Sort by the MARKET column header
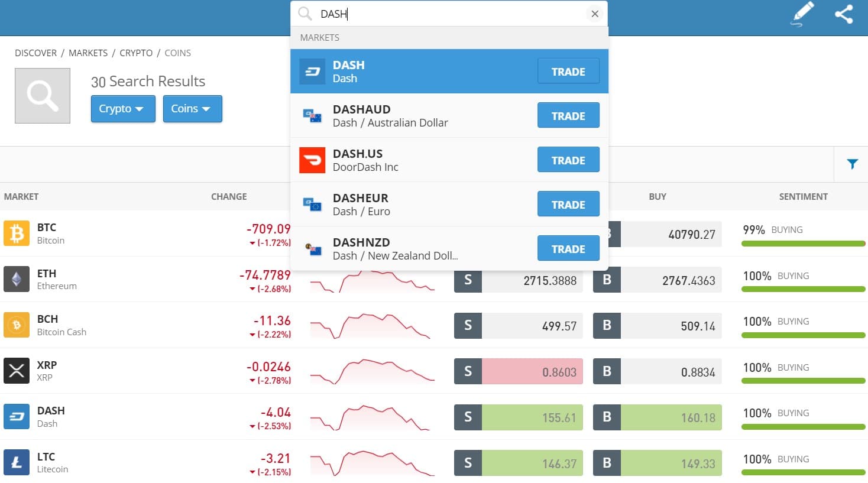This screenshot has height=483, width=868. pos(21,196)
